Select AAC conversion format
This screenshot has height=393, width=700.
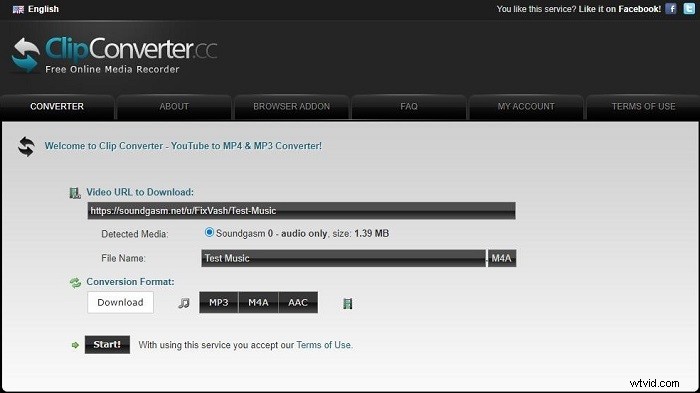[298, 302]
